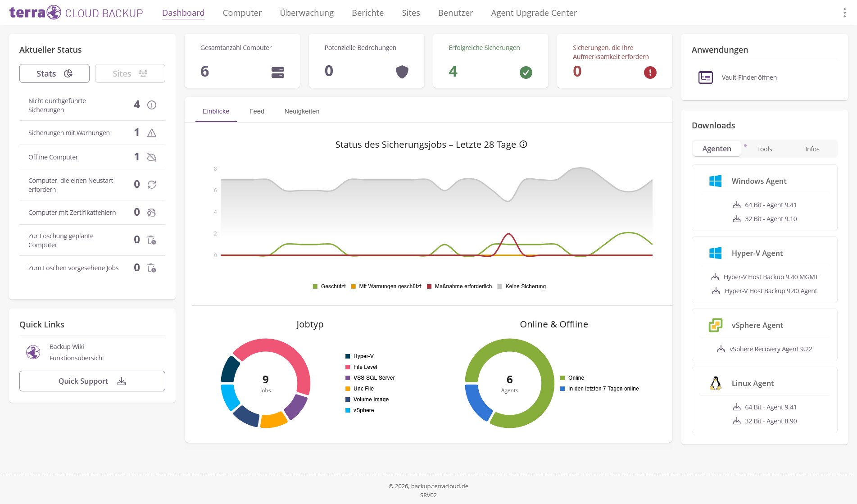Toggle the Geschützt legend series

[329, 286]
